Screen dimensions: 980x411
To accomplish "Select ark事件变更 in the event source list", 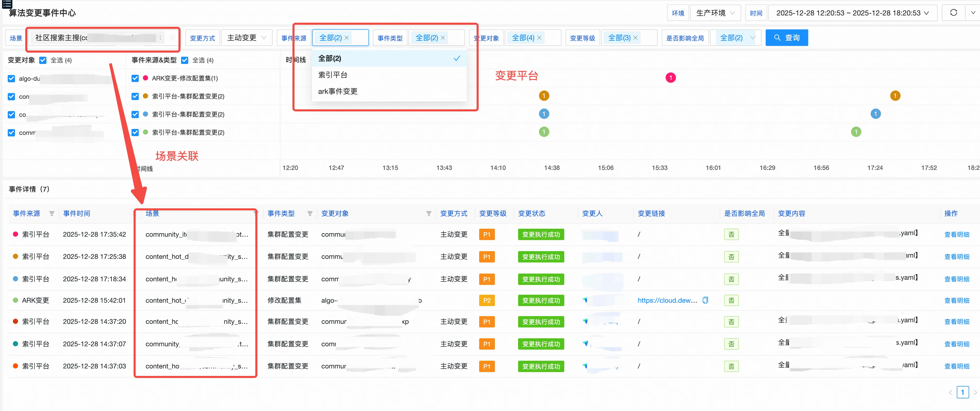I will (337, 91).
